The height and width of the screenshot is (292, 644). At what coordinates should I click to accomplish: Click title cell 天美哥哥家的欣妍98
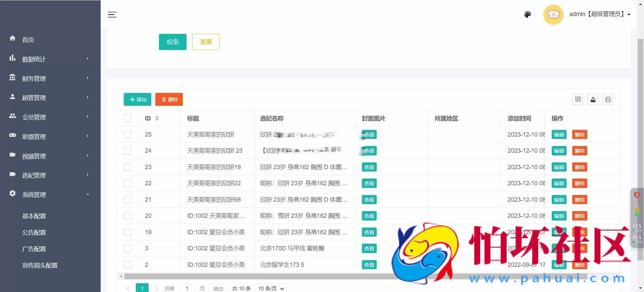[214, 200]
